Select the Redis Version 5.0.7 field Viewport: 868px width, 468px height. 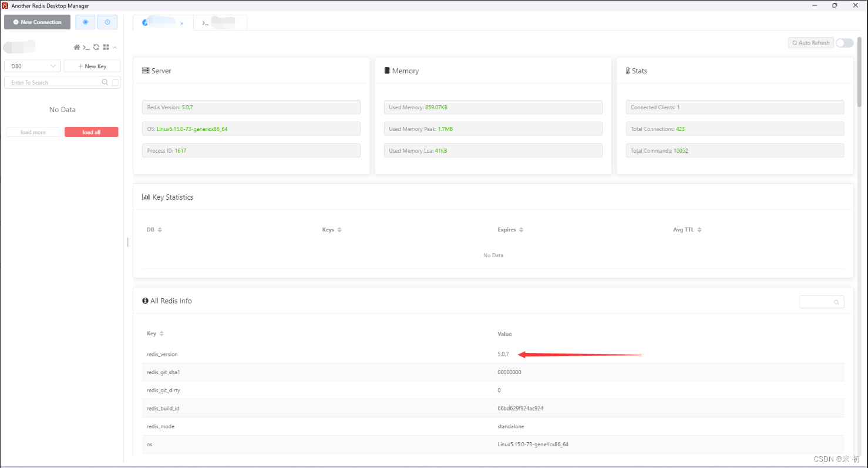tap(251, 107)
